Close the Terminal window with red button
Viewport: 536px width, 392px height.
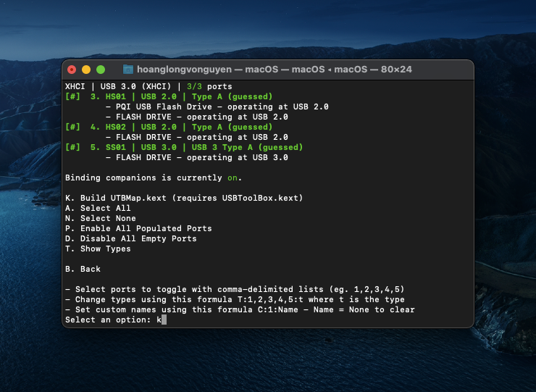click(x=71, y=70)
